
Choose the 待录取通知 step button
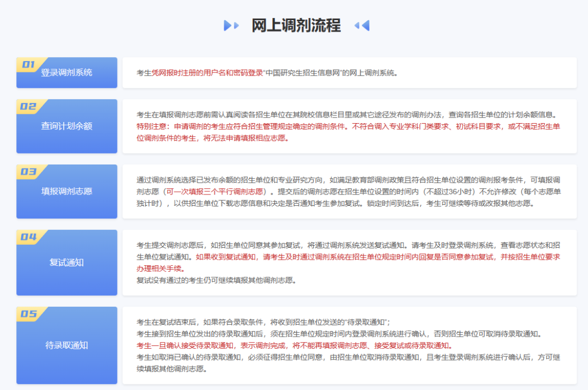point(66,345)
